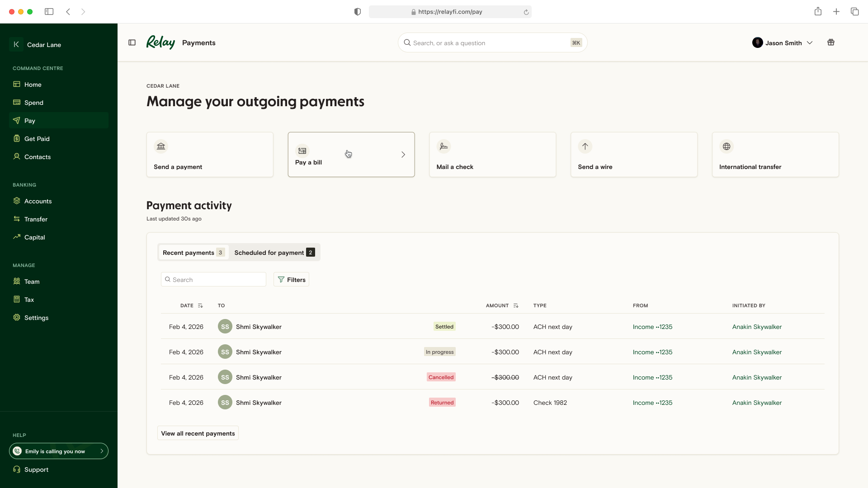Open Capital under Banking

34,237
